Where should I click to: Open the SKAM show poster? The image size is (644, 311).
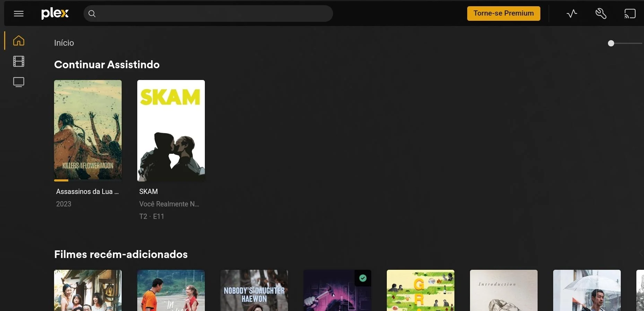coord(171,130)
